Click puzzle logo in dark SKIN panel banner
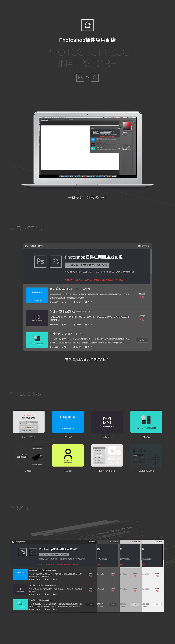Image resolution: width=175 pixels, height=644 pixels. (x=33, y=552)
